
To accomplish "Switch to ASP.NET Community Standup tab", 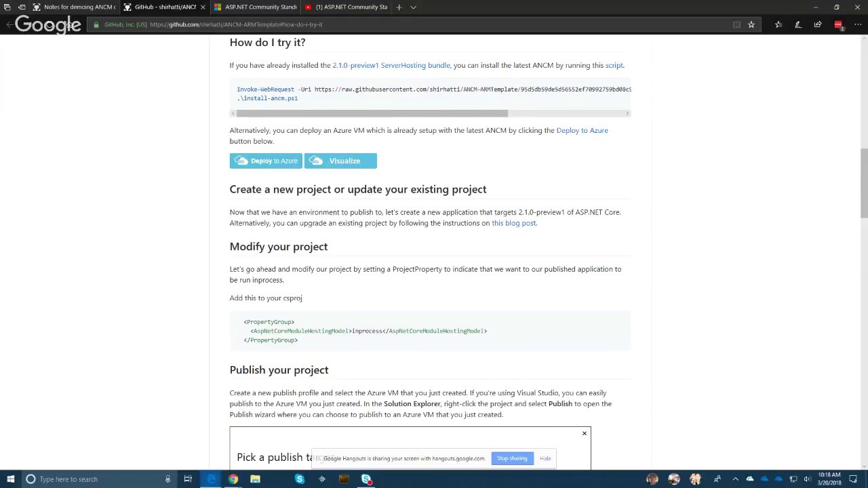I will [x=255, y=7].
